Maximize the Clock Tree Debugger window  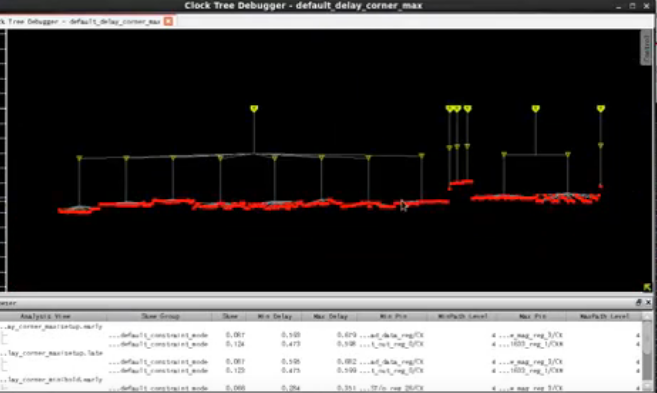click(633, 6)
